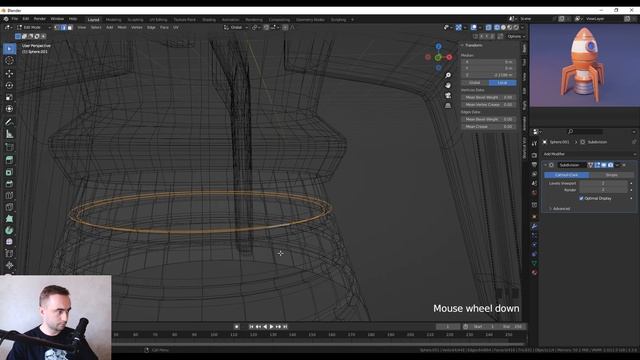Open the Global transform orientation dropdown
Screen dimensions: 640x360
coord(236,27)
